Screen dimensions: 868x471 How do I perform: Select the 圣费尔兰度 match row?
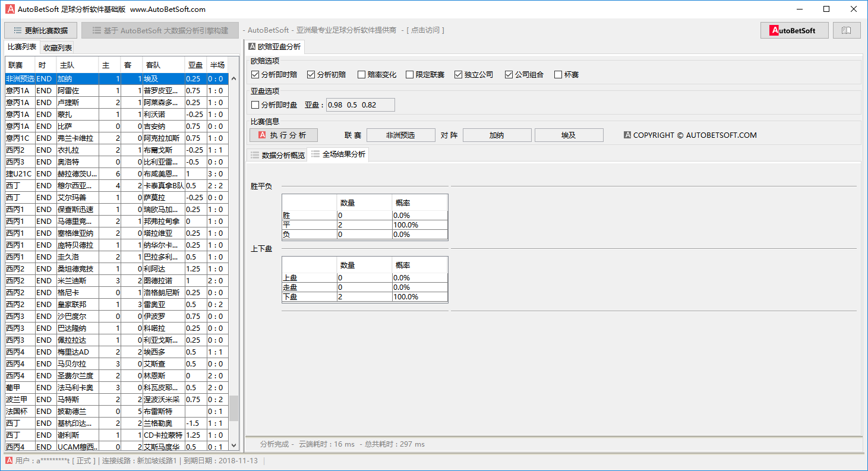click(116, 376)
